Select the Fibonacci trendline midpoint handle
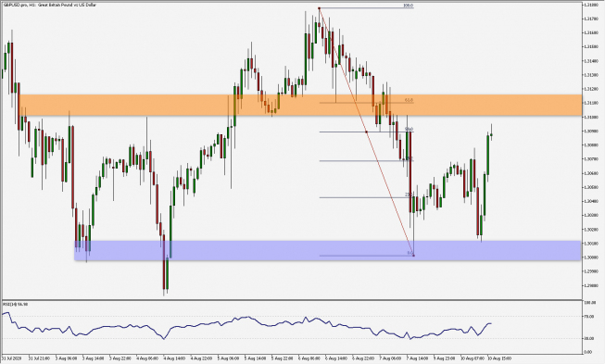605x364 pixels. 366,132
